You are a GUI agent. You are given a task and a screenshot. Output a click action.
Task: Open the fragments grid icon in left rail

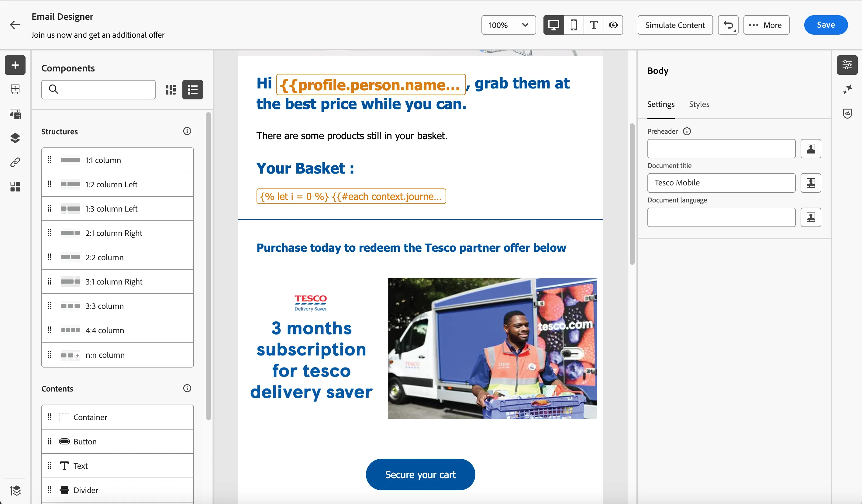point(15,186)
